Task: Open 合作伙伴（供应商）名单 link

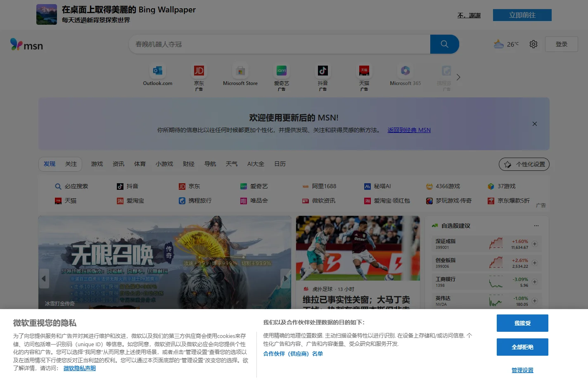Action: (x=293, y=354)
